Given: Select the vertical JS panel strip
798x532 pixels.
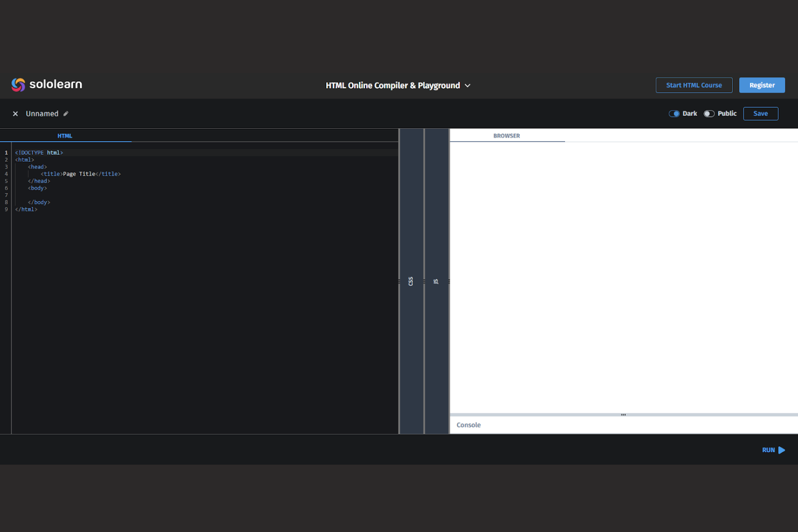Looking at the screenshot, I should [x=436, y=280].
